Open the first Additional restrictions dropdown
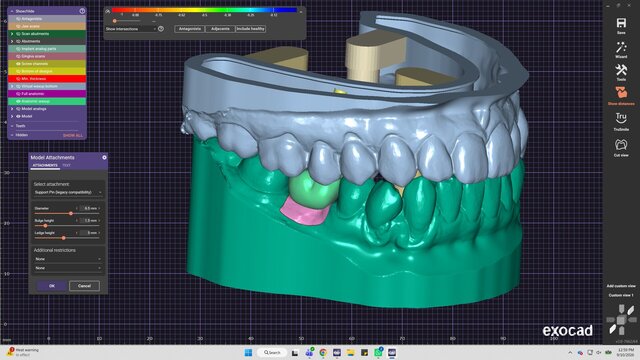This screenshot has height=360, width=640. click(68, 259)
